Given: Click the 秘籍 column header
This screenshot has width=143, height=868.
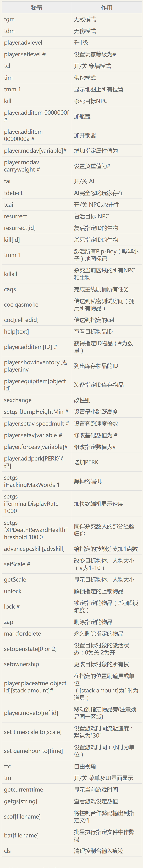Looking at the screenshot, I should point(36,7).
